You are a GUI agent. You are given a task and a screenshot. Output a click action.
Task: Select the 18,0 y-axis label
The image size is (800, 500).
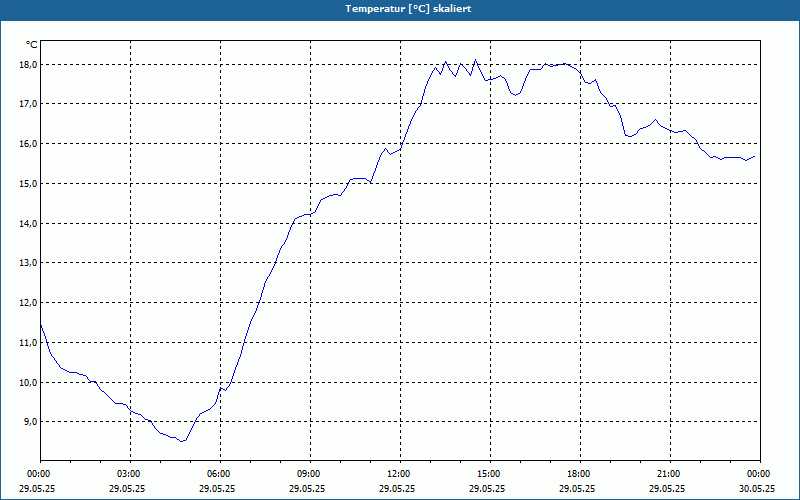28,64
